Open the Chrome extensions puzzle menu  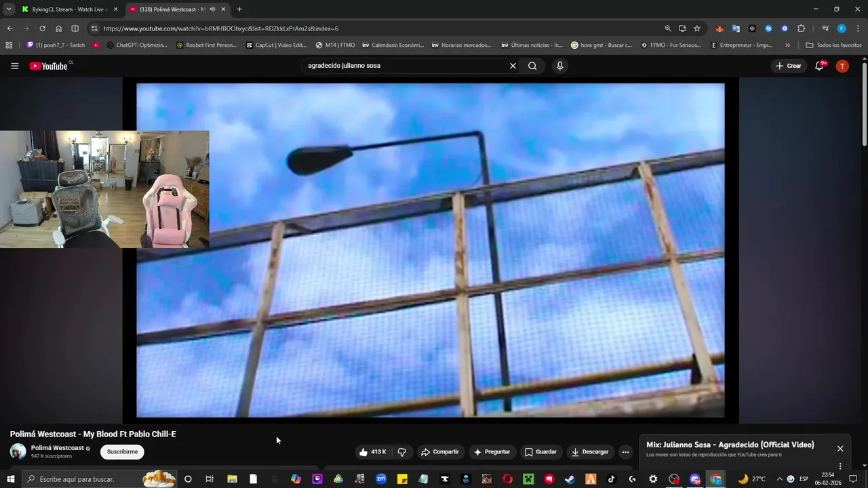point(801,28)
